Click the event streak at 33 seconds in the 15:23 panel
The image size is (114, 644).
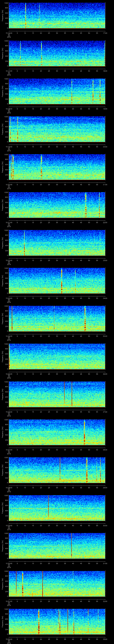coord(62,281)
